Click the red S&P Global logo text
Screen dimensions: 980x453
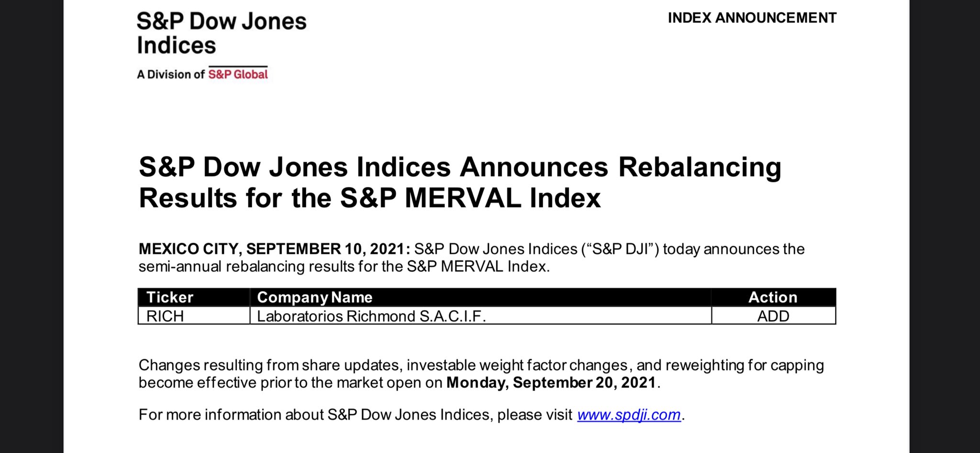pyautogui.click(x=238, y=74)
